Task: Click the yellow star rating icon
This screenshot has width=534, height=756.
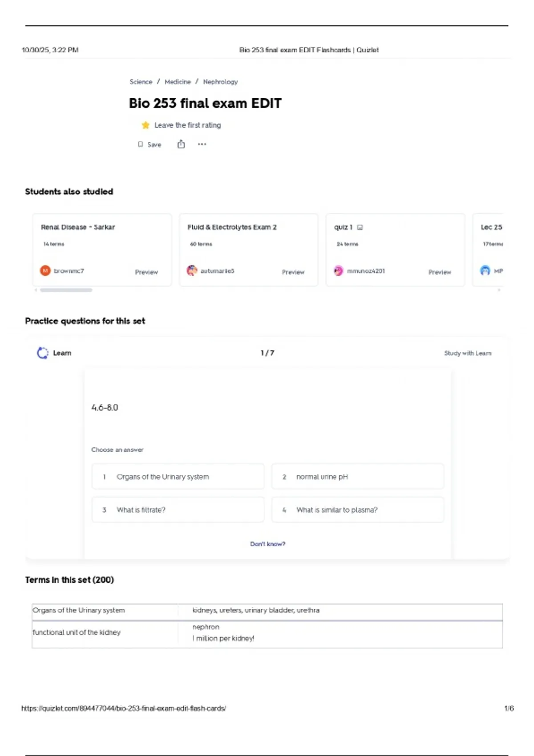Action: tap(146, 125)
